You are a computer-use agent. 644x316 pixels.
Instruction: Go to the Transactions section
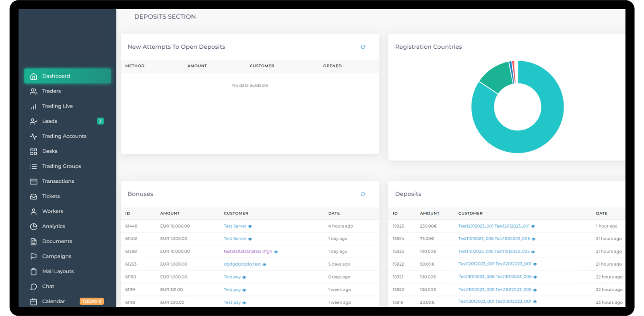(58, 181)
